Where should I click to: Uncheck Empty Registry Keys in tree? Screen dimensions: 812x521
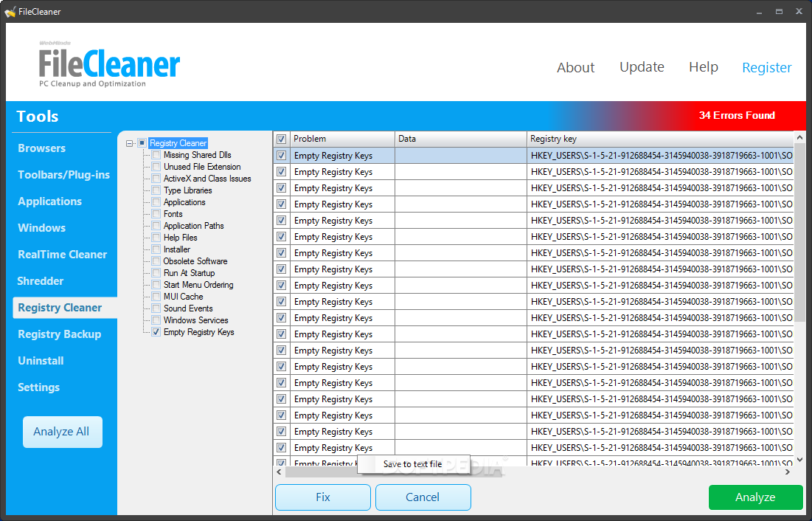(156, 332)
